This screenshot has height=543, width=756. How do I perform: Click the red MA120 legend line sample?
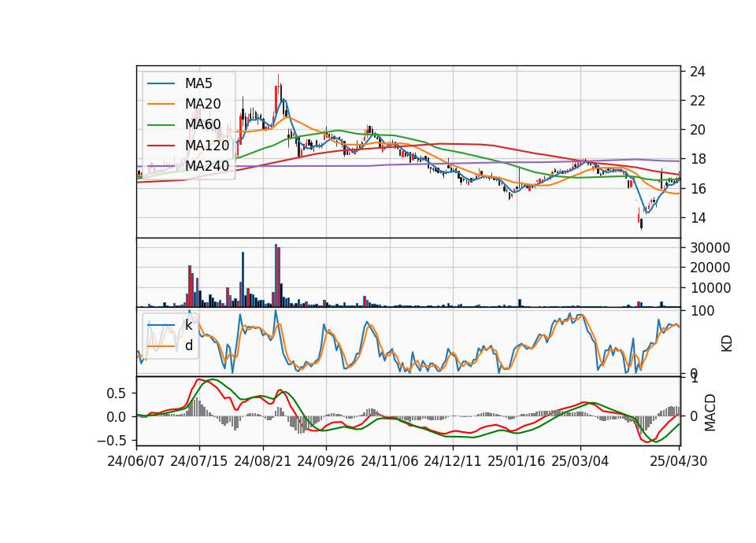161,146
